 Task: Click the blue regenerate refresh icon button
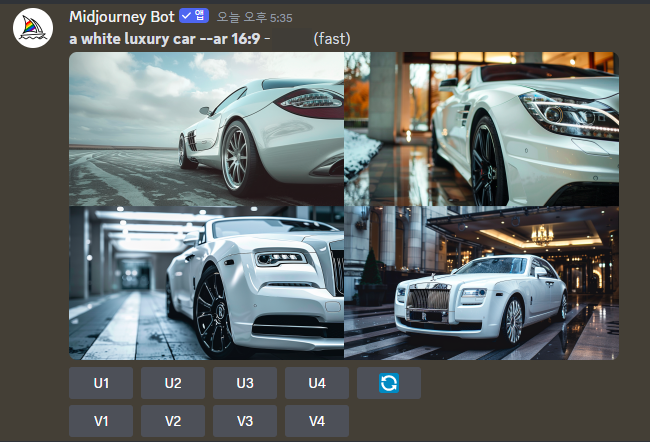pyautogui.click(x=389, y=383)
